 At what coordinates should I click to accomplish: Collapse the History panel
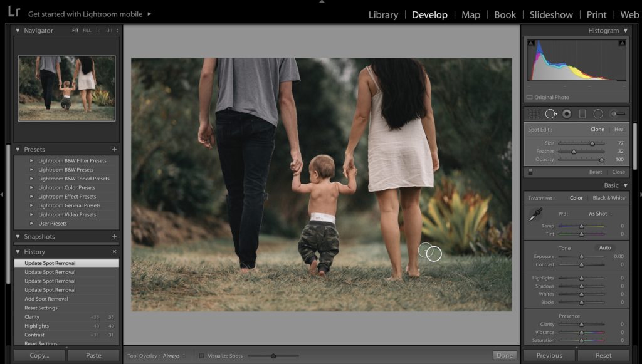coord(18,252)
